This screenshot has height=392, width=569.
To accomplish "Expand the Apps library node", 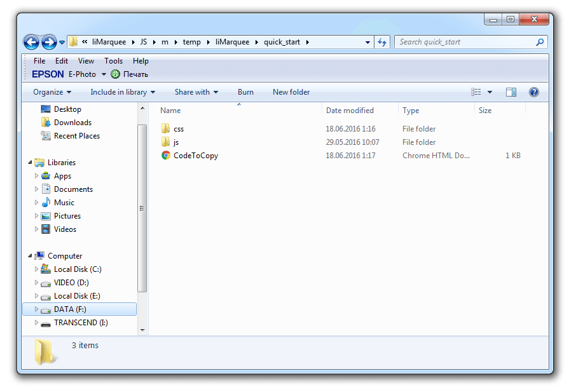I will point(36,176).
